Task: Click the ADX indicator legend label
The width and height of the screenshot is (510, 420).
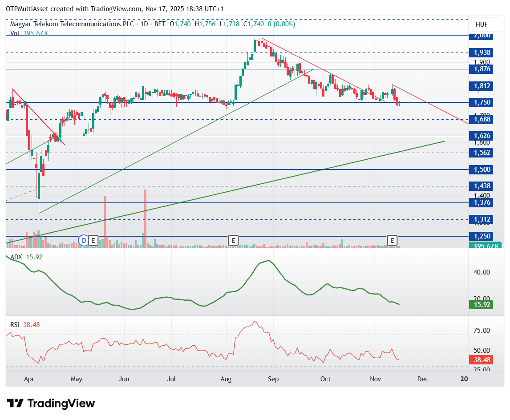Action: (16, 257)
